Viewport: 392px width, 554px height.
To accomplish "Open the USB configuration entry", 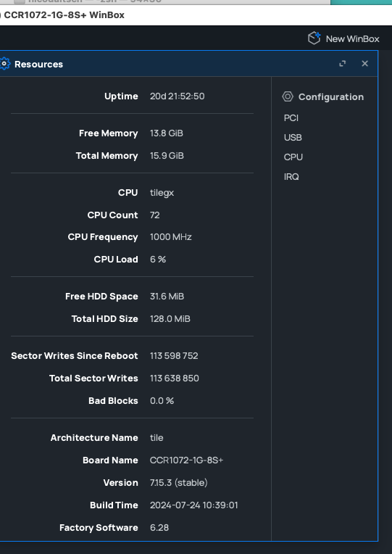I will [293, 138].
